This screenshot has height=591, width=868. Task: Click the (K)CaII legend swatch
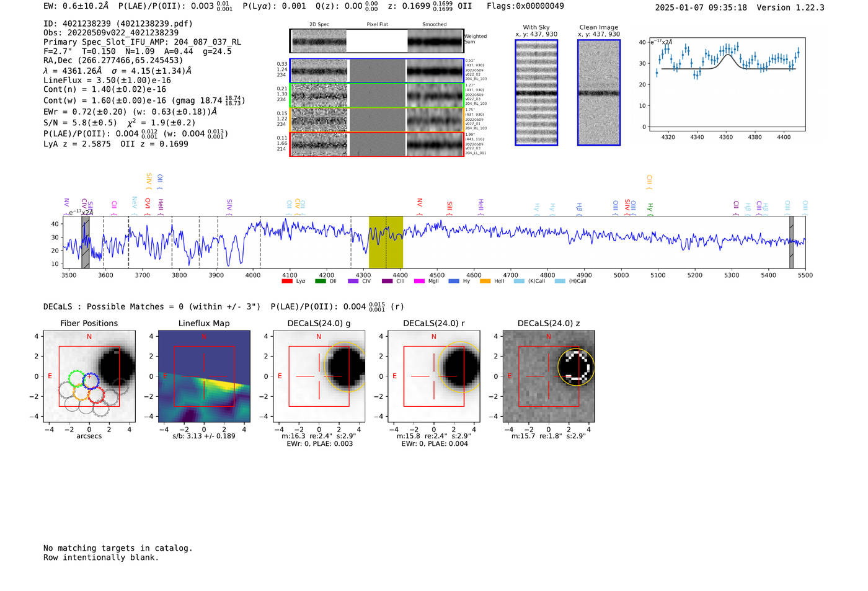520,281
